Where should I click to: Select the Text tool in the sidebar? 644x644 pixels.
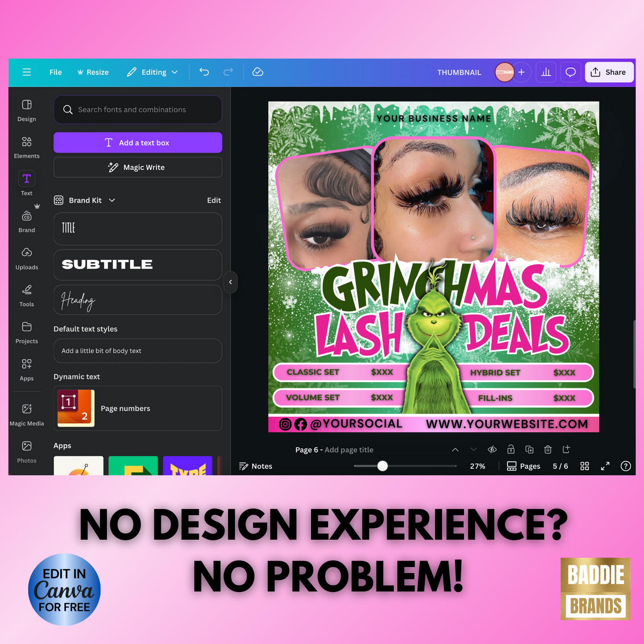pyautogui.click(x=26, y=183)
